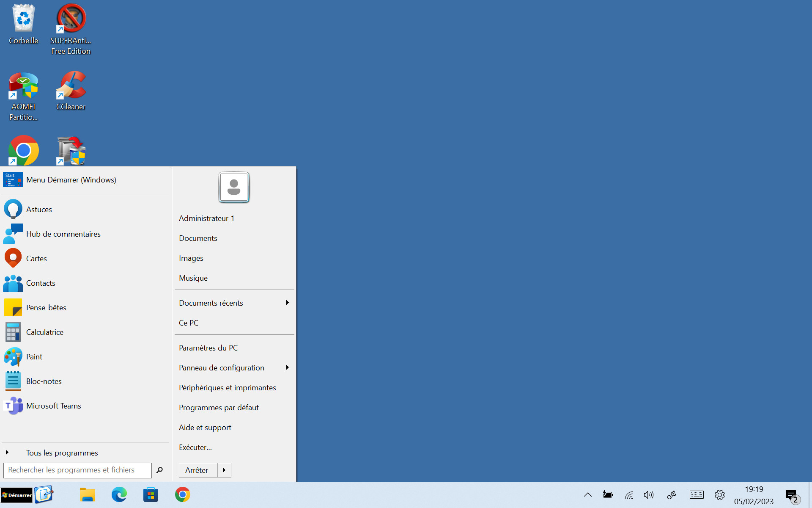Image resolution: width=812 pixels, height=508 pixels.
Task: Open the pen workspace tray icon
Action: [672, 494]
